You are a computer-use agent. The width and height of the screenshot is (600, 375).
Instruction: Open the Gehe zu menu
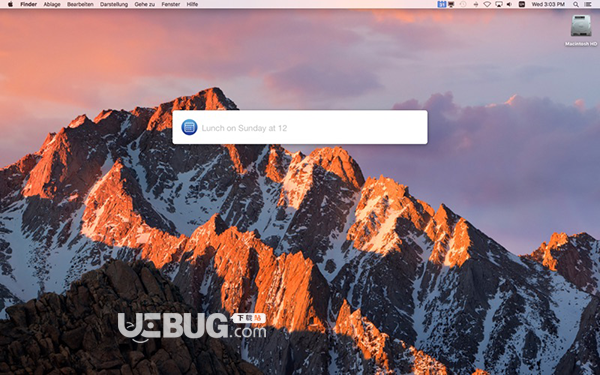(145, 4)
